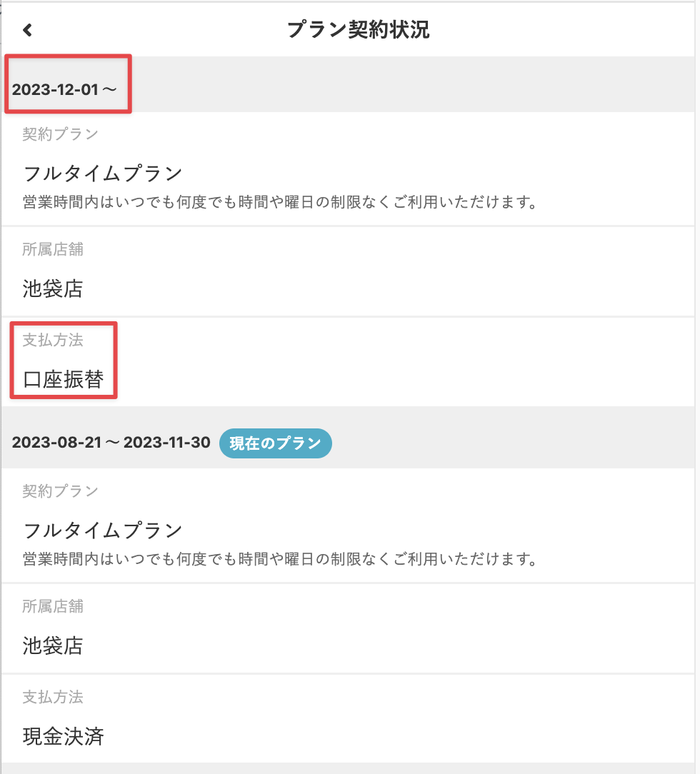Tap the 現在のプラン badge
This screenshot has height=774, width=700.
pos(275,443)
